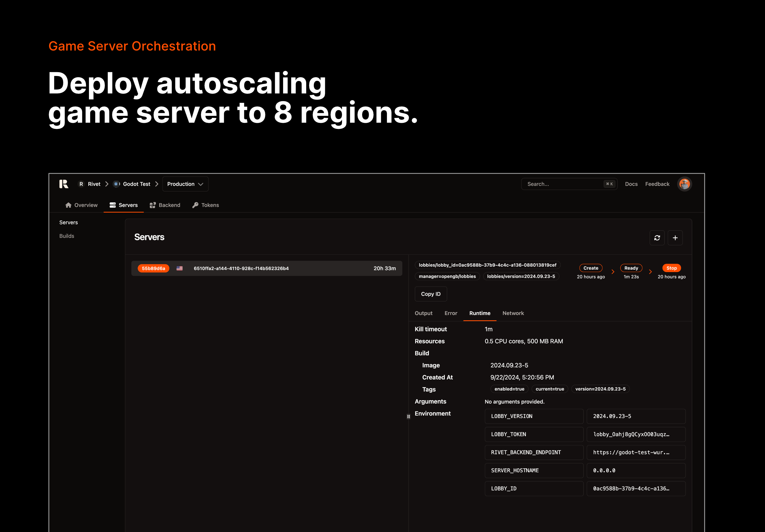Viewport: 765px width, 532px height.
Task: Click the Godot Test project avatar icon
Action: coord(116,184)
